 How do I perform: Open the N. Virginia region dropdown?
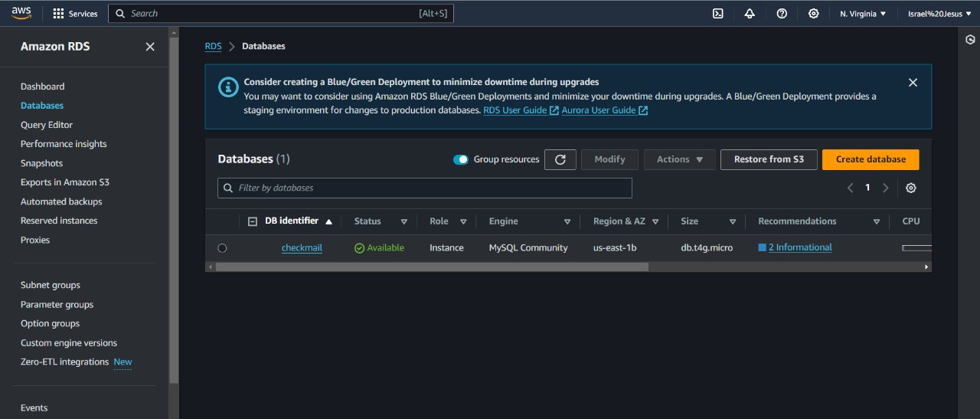click(x=863, y=14)
